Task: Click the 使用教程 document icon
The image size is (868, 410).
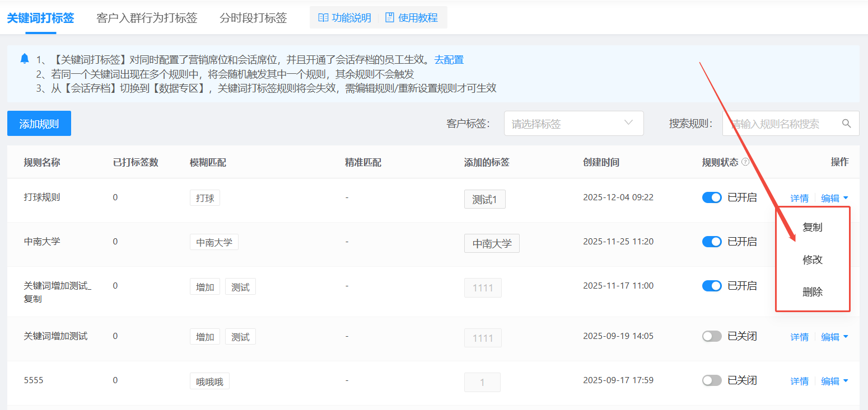Action: (389, 18)
